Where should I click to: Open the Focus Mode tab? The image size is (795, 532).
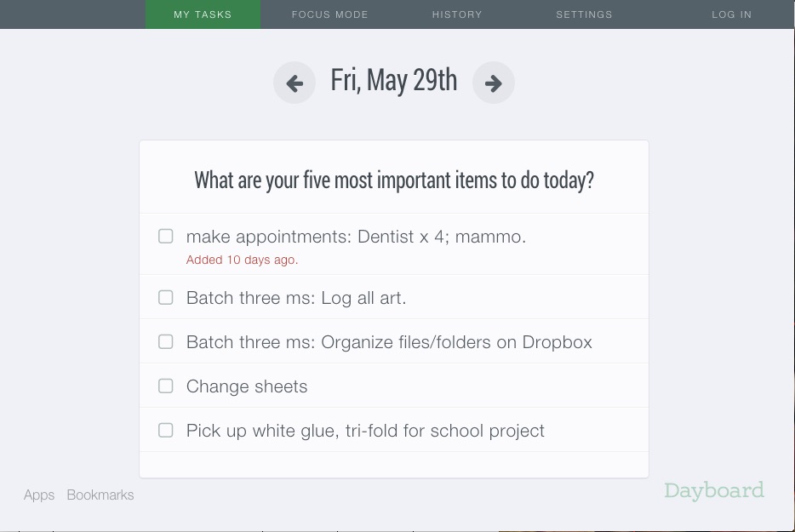(x=329, y=14)
